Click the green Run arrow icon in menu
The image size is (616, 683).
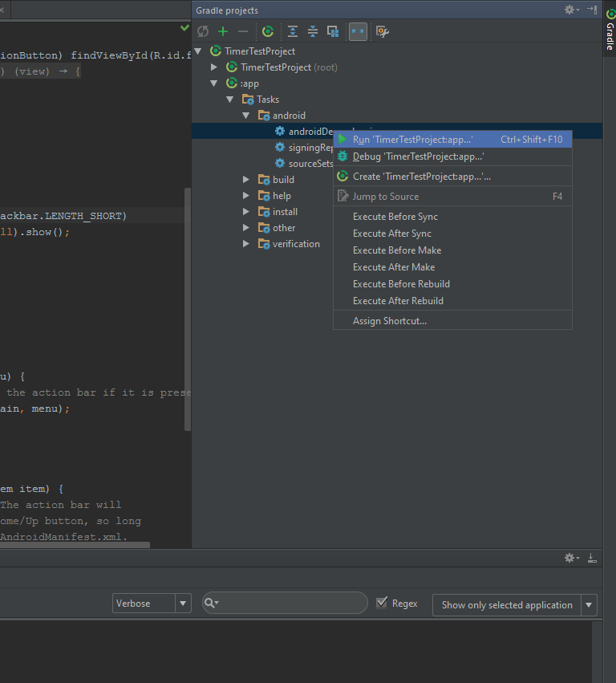click(x=342, y=140)
